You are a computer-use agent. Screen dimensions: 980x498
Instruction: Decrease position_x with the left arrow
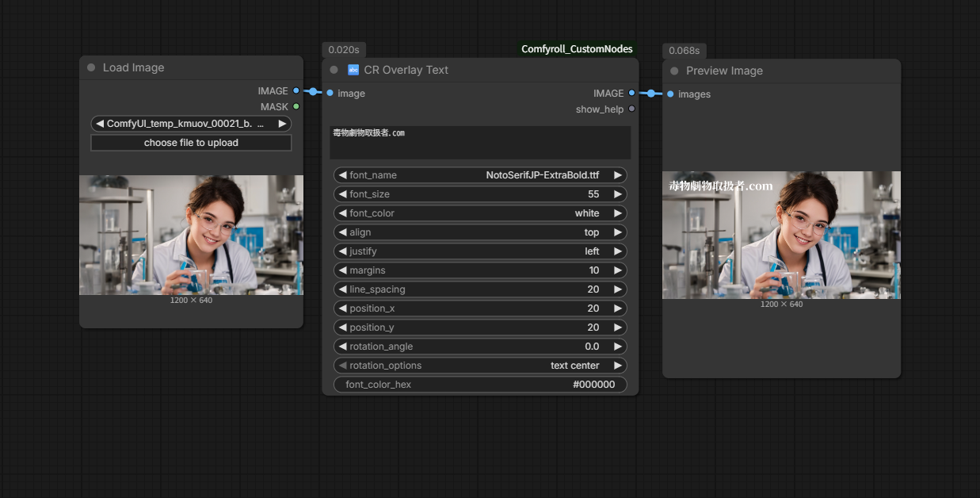pyautogui.click(x=342, y=308)
